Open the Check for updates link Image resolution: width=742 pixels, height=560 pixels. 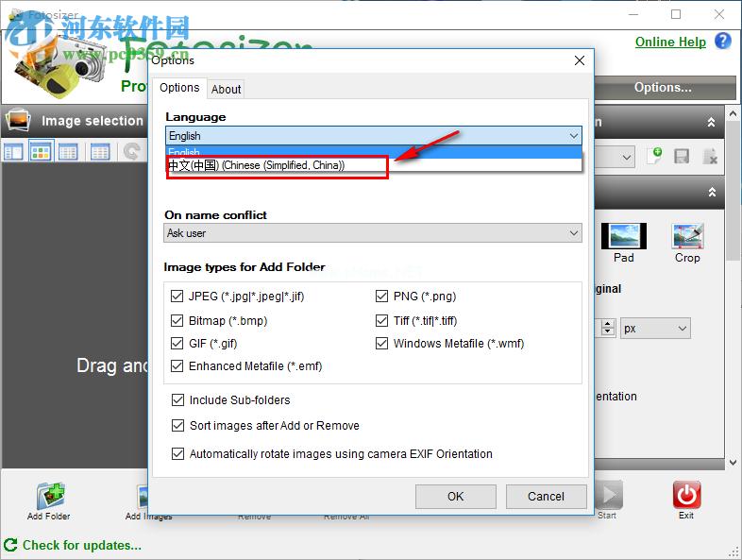tap(81, 545)
